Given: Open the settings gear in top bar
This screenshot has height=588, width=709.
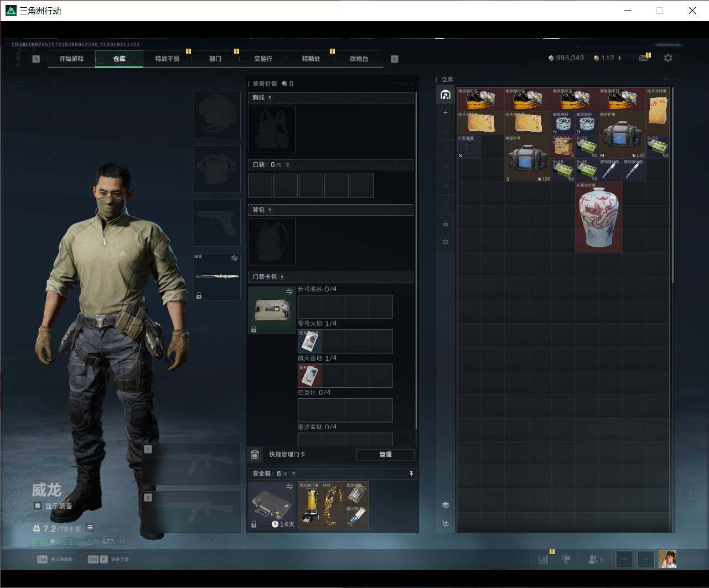Looking at the screenshot, I should pos(668,58).
